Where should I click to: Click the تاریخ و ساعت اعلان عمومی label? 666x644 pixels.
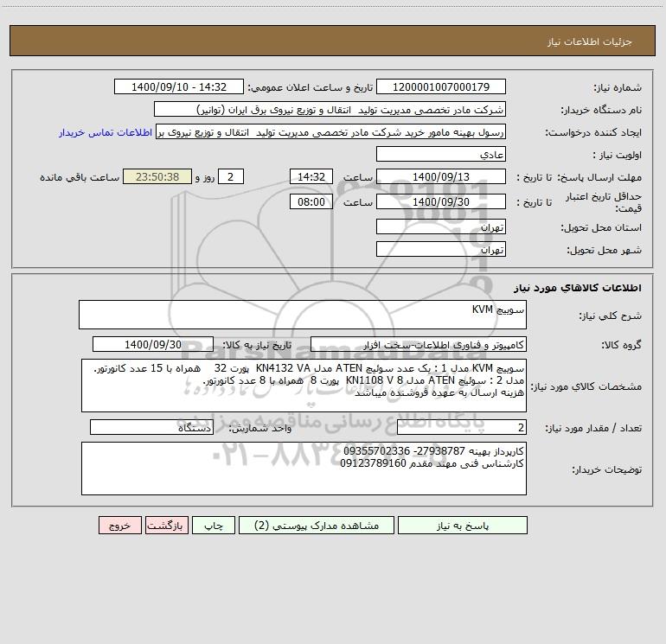pyautogui.click(x=310, y=87)
